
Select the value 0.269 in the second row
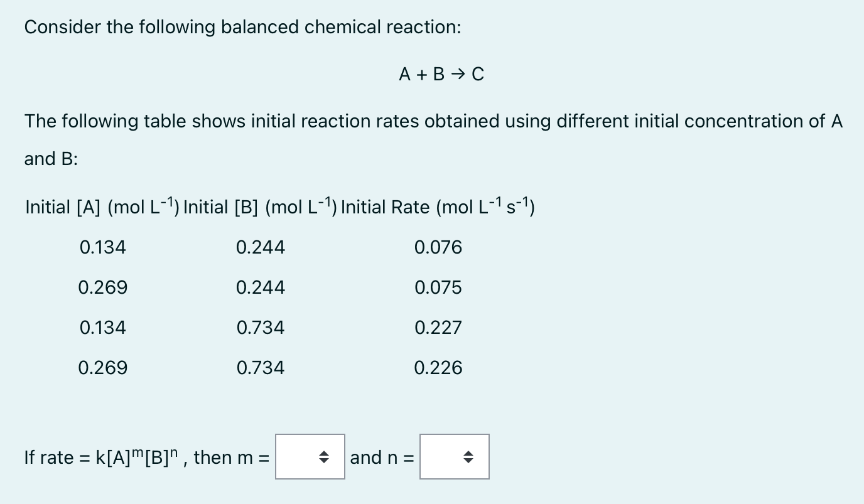click(x=102, y=287)
